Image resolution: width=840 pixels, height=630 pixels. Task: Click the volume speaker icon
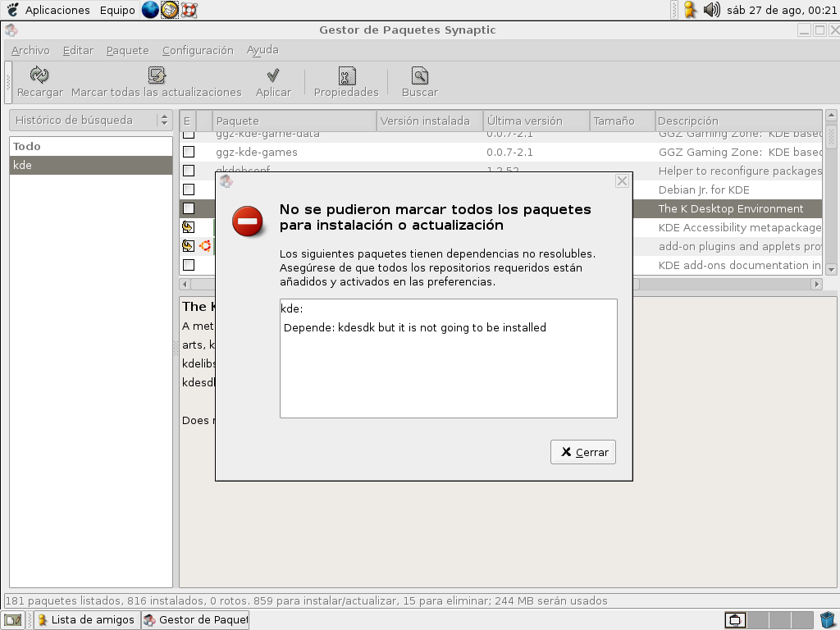click(x=711, y=10)
